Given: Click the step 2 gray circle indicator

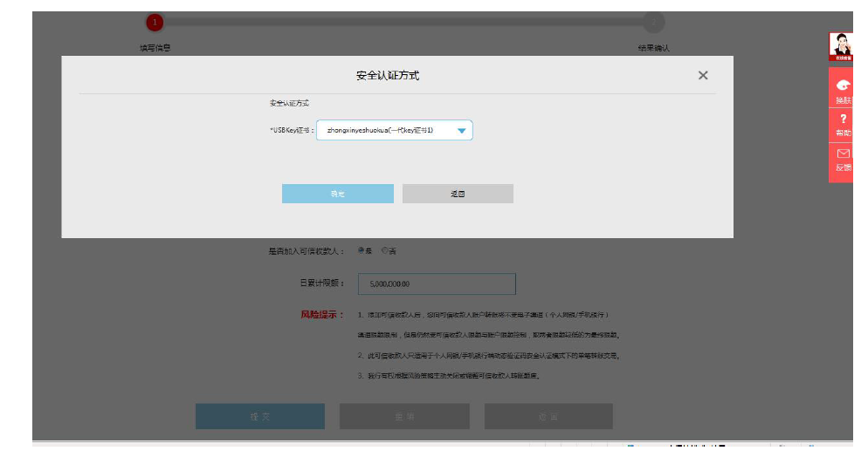Looking at the screenshot, I should pos(653,22).
